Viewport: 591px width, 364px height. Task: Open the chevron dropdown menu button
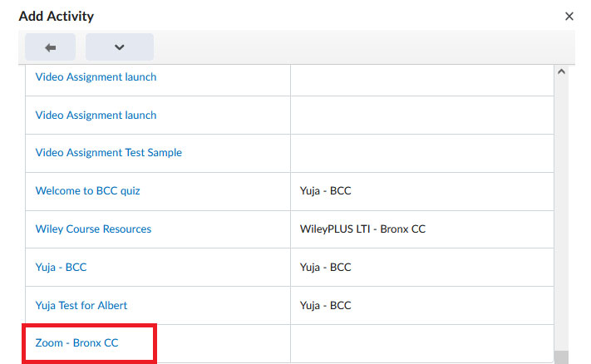[120, 47]
